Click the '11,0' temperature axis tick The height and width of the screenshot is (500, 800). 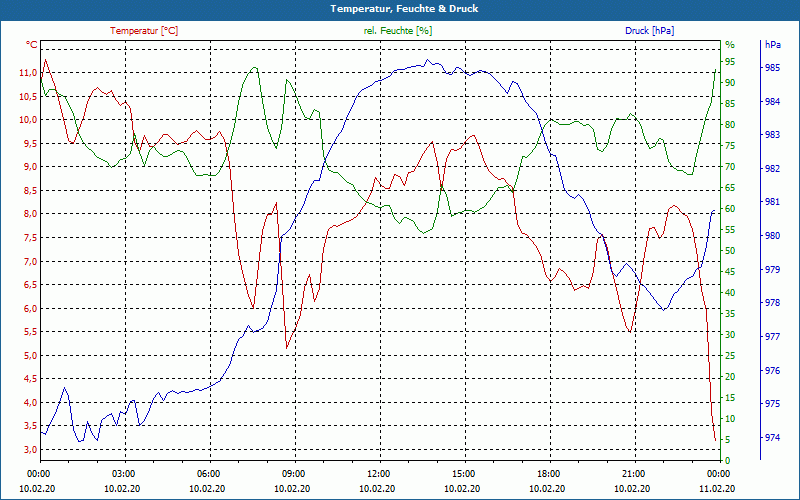[28, 73]
